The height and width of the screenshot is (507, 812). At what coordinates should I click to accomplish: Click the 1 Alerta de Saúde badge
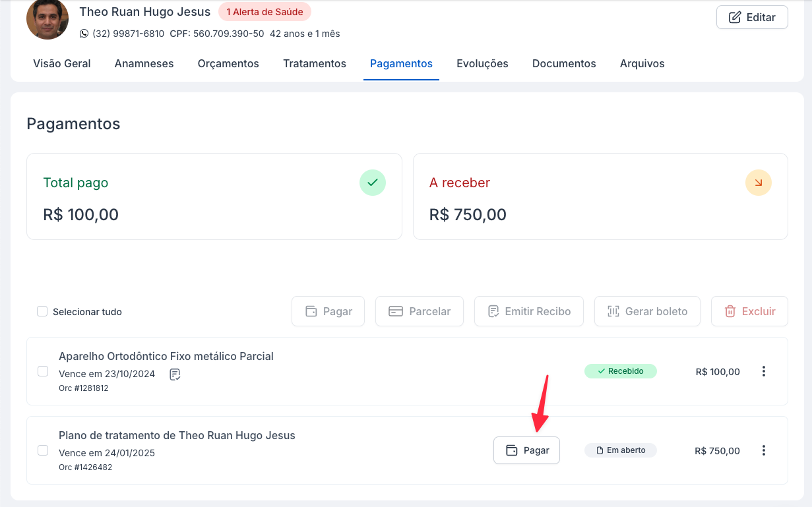[265, 12]
